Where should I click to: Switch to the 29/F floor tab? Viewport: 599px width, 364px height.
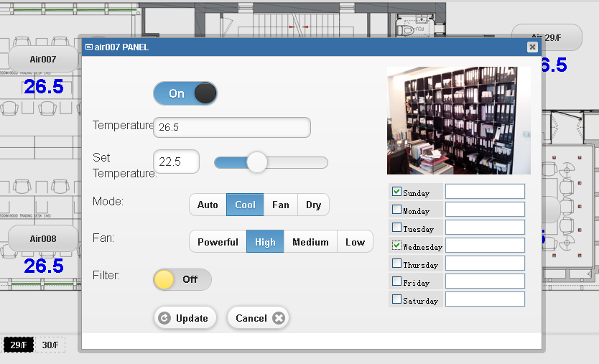[x=19, y=345]
